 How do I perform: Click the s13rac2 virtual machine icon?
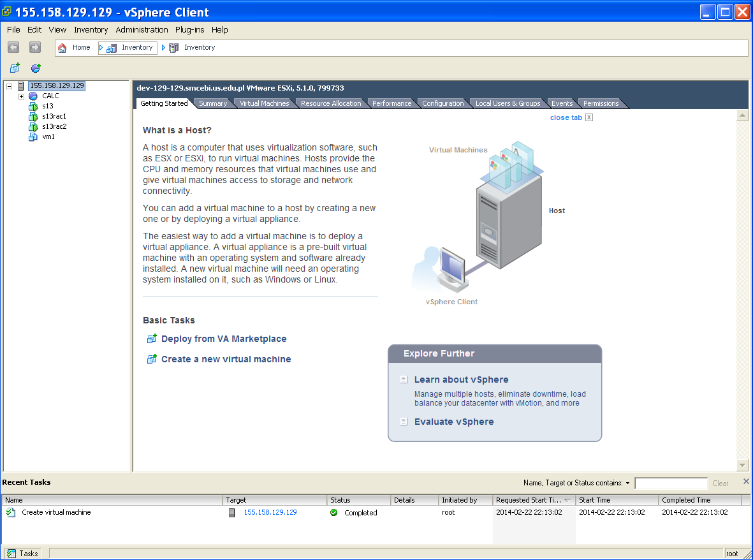pos(33,127)
